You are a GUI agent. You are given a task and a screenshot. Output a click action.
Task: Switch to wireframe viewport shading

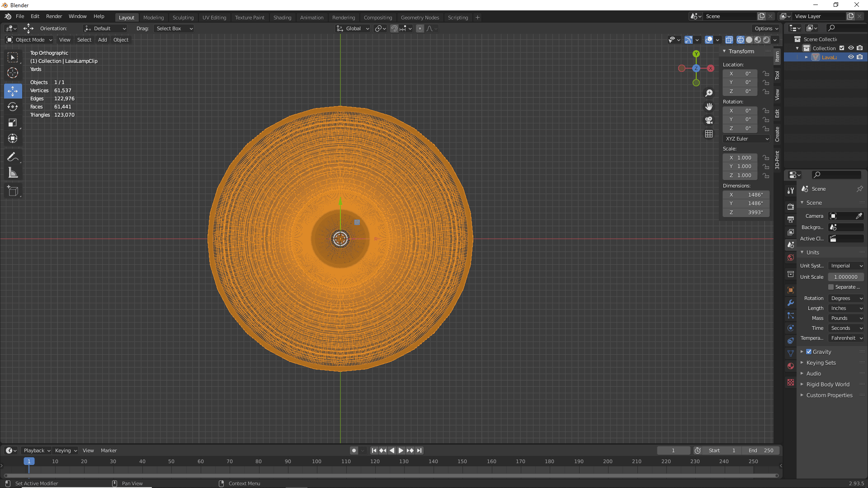click(741, 40)
